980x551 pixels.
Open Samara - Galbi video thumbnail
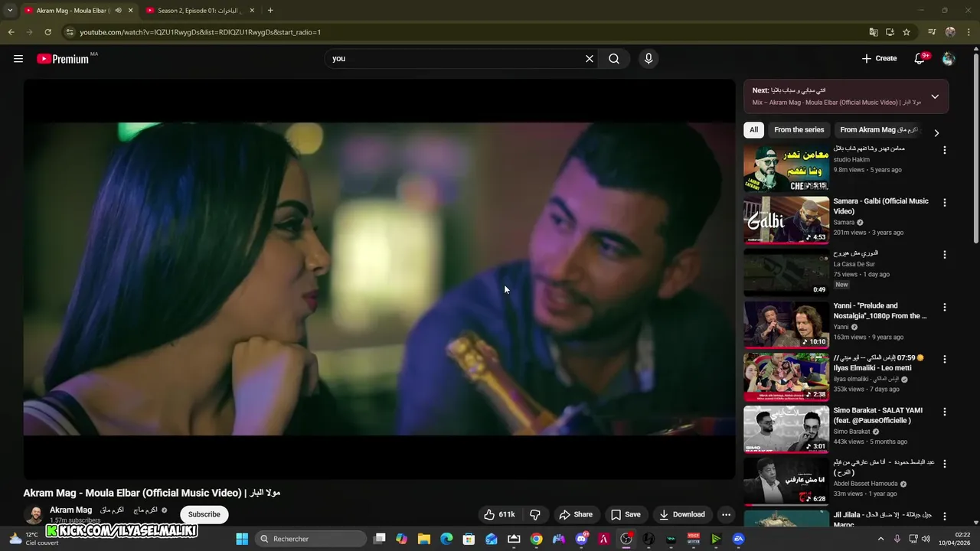tap(786, 220)
